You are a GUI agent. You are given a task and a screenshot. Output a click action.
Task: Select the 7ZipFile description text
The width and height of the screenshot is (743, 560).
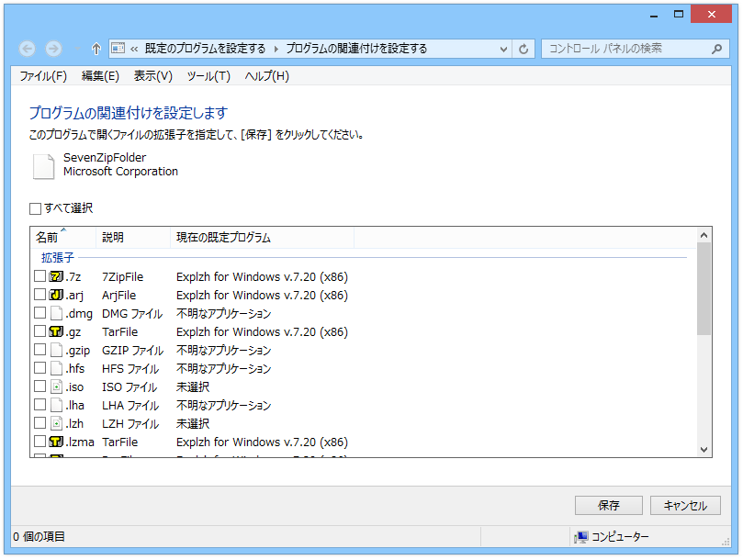click(x=123, y=276)
